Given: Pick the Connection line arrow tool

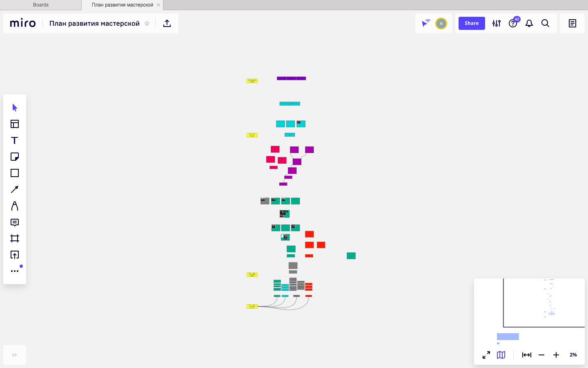Looking at the screenshot, I should pos(15,189).
